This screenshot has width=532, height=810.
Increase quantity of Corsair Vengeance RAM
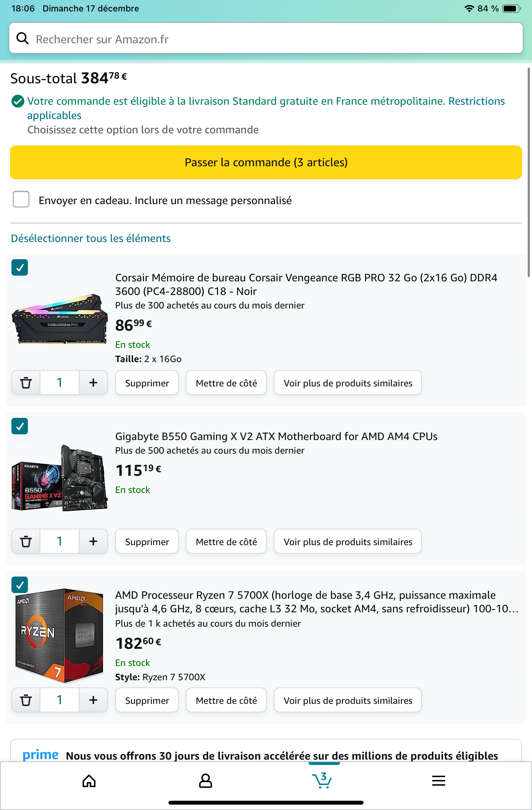coord(93,382)
